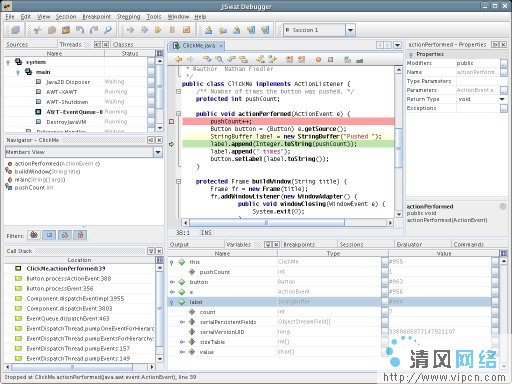Screen dimensions: 512x384
Task: Click the yellow Back arrow in editor toolbar
Action: click(x=179, y=59)
